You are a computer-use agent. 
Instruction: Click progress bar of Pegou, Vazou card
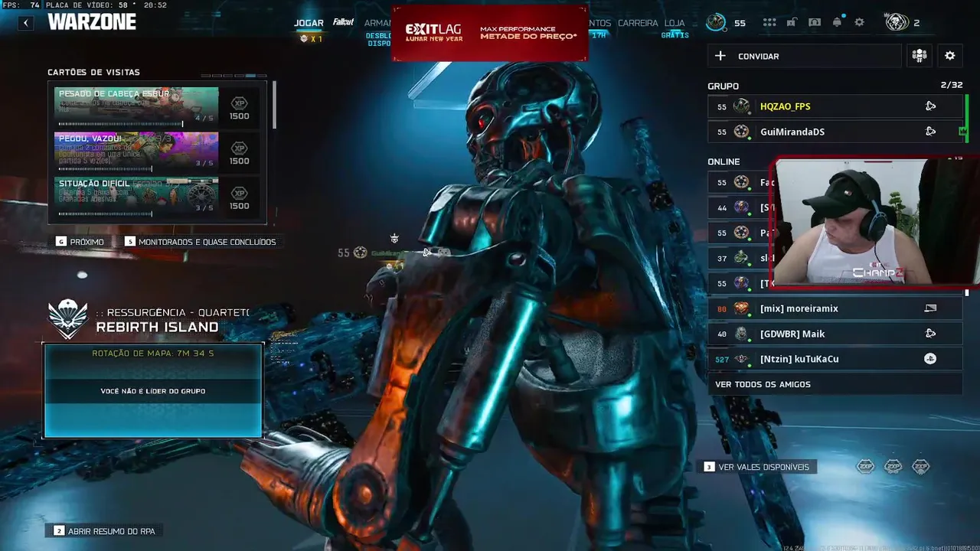(105, 168)
